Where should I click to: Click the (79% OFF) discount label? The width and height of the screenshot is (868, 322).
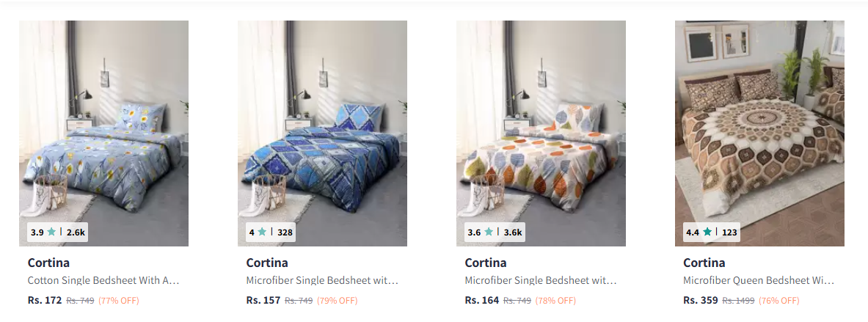337,301
